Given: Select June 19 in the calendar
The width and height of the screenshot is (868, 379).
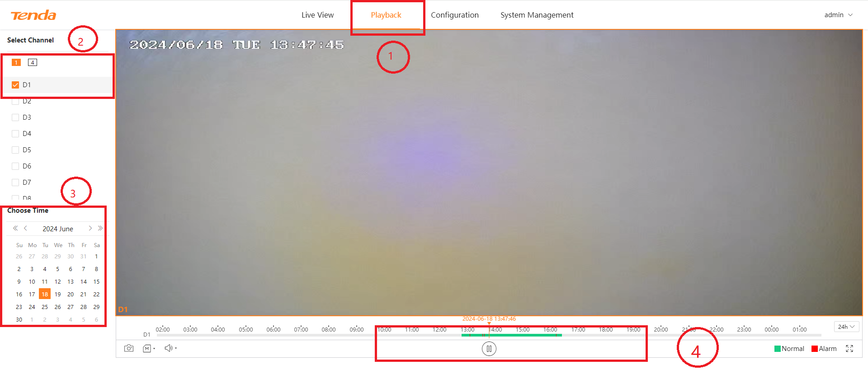Looking at the screenshot, I should pyautogui.click(x=57, y=294).
